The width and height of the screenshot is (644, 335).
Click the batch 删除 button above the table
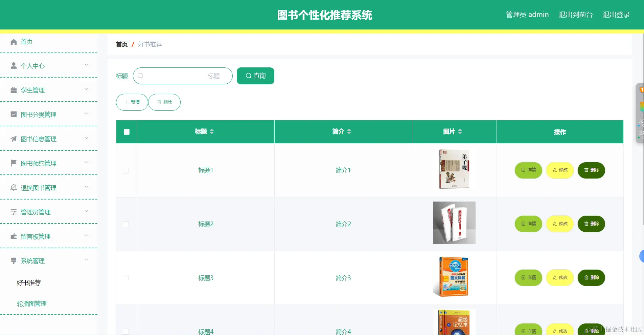pyautogui.click(x=164, y=102)
